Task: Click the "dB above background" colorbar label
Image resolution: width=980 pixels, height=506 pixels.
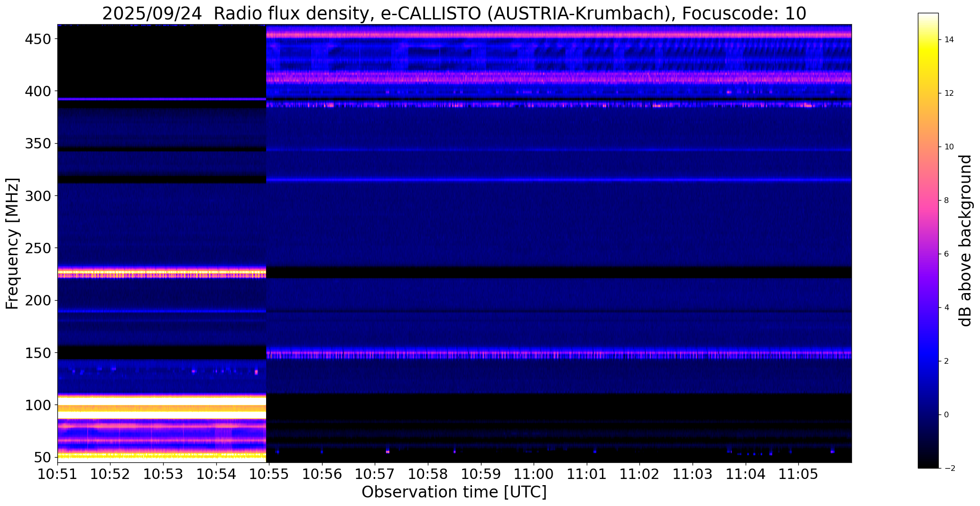Action: (x=965, y=241)
